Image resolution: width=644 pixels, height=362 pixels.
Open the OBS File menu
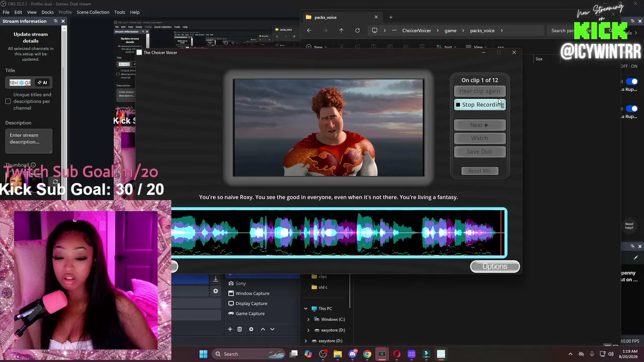pos(6,12)
